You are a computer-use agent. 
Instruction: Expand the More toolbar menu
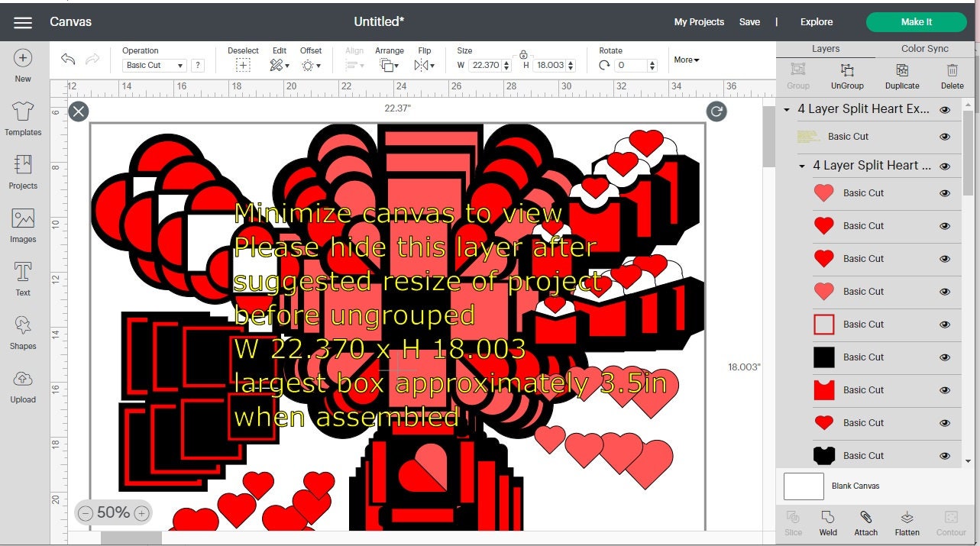click(686, 60)
